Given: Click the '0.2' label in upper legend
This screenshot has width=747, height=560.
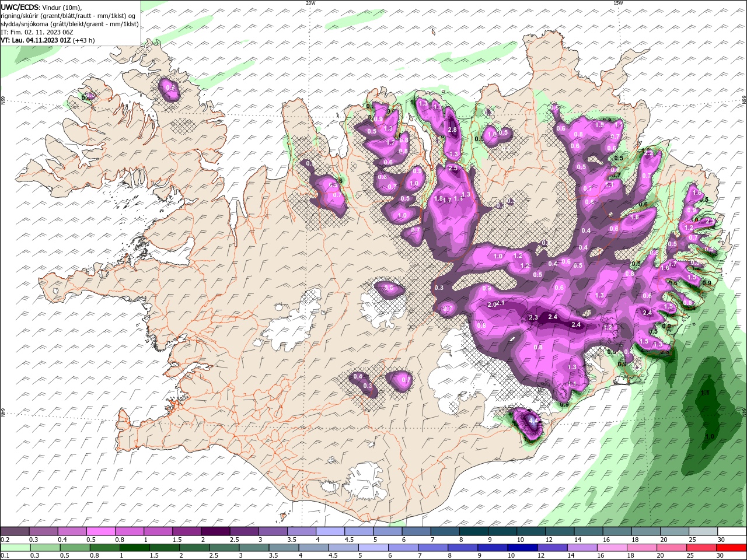Looking at the screenshot, I should pyautogui.click(x=4, y=540).
